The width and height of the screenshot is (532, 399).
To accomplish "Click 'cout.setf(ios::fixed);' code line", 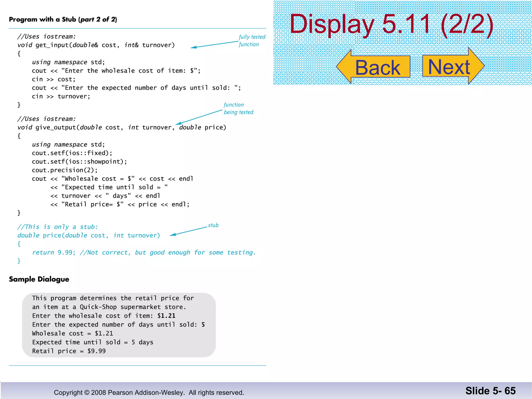I will (72, 153).
